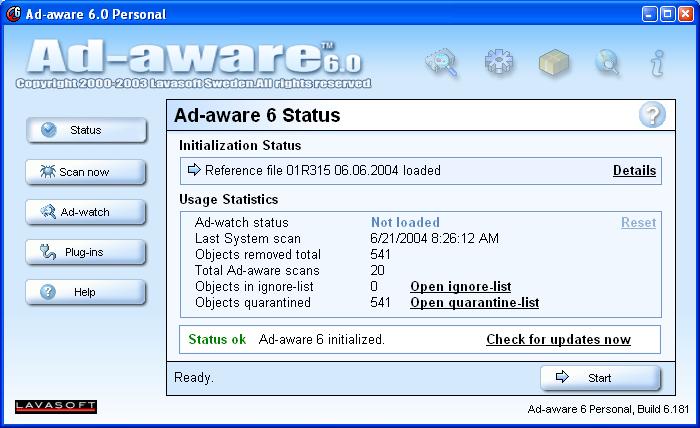The height and width of the screenshot is (428, 700).
Task: Click the Lavasoft logo
Action: (56, 406)
